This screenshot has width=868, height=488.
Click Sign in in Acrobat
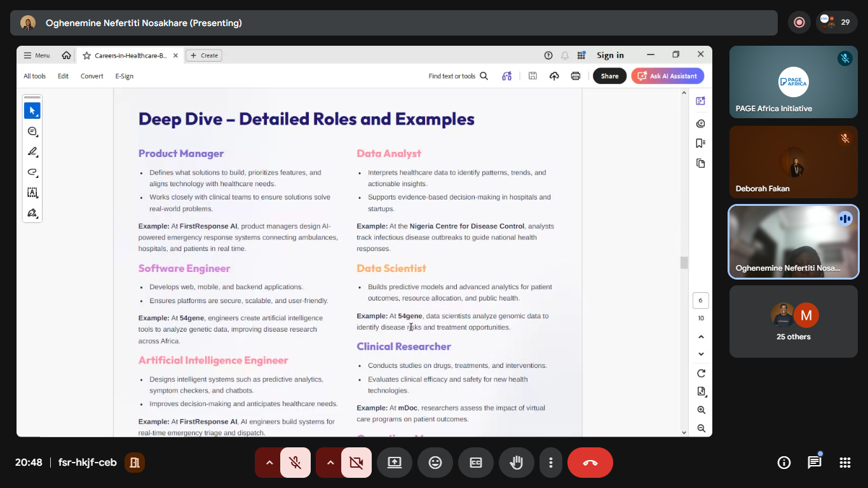[x=610, y=55]
